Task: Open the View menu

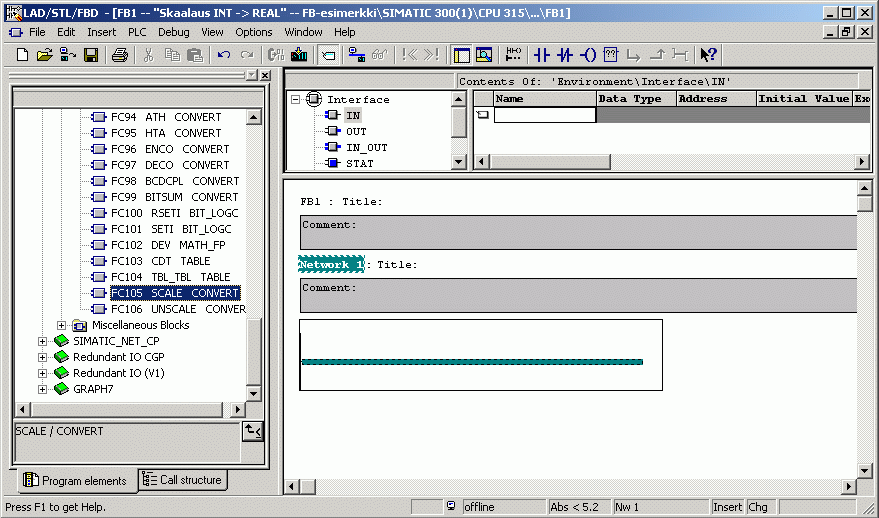Action: pos(212,32)
